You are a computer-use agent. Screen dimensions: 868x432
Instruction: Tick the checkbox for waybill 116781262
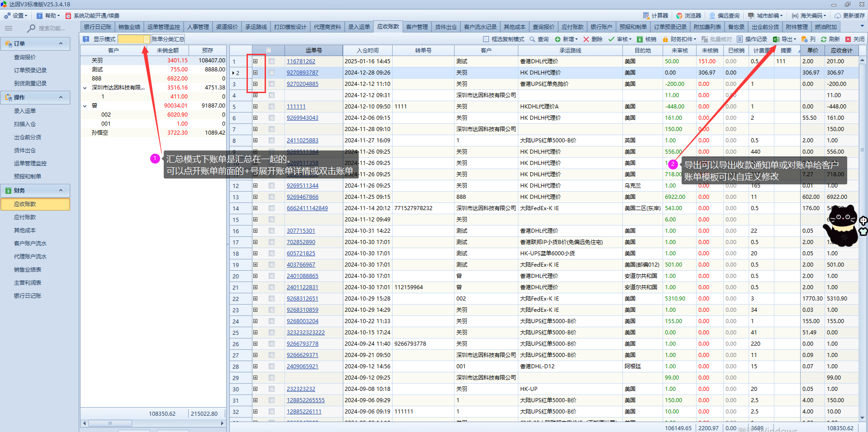271,61
